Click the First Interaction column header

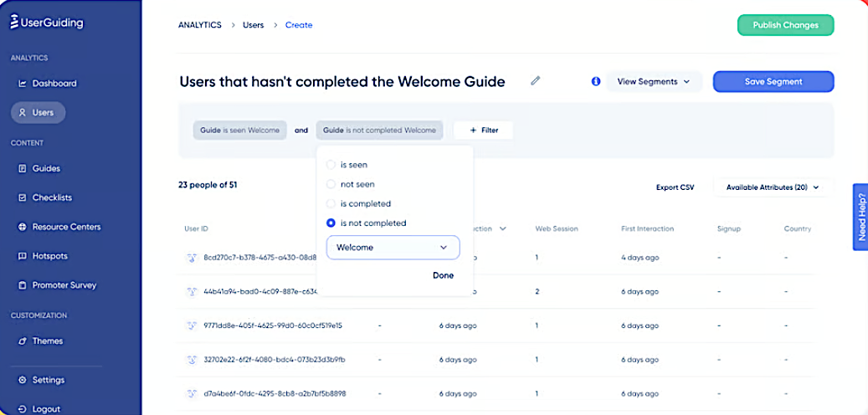pos(648,228)
